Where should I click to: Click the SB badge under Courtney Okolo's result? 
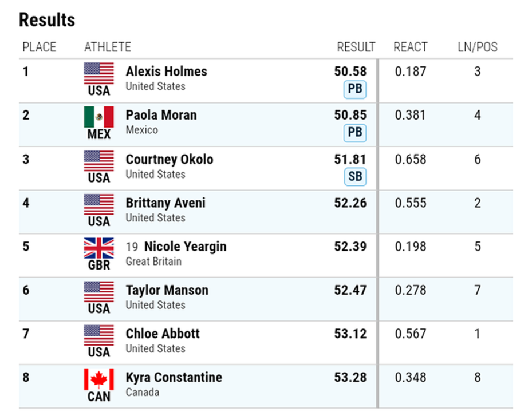pos(354,176)
